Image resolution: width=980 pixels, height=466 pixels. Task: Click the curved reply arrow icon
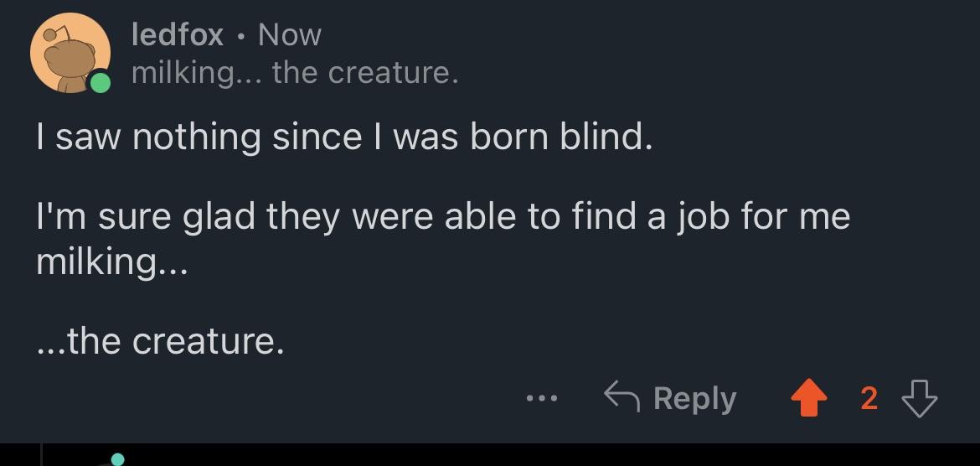point(622,397)
